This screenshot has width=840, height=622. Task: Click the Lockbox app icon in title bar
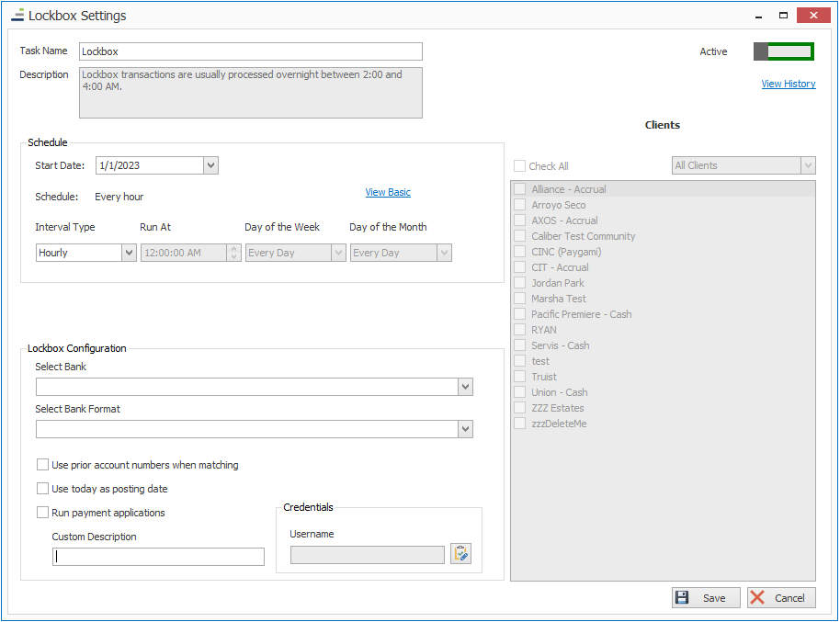[17, 16]
